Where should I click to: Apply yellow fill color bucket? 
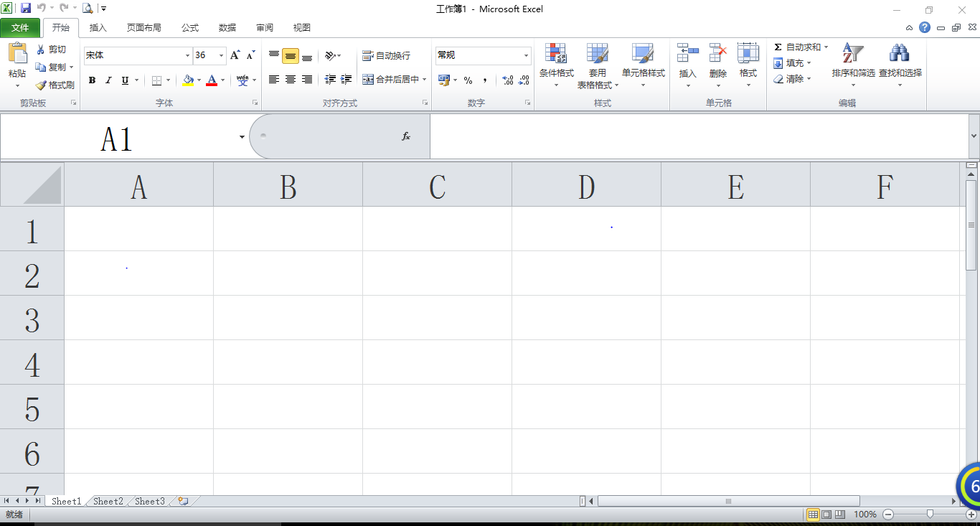(x=188, y=80)
